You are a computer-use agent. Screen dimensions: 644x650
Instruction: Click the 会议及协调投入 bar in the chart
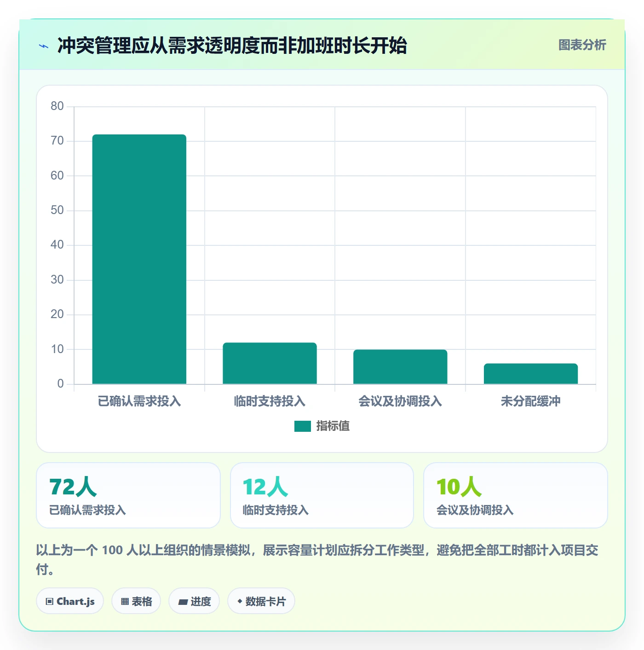400,367
